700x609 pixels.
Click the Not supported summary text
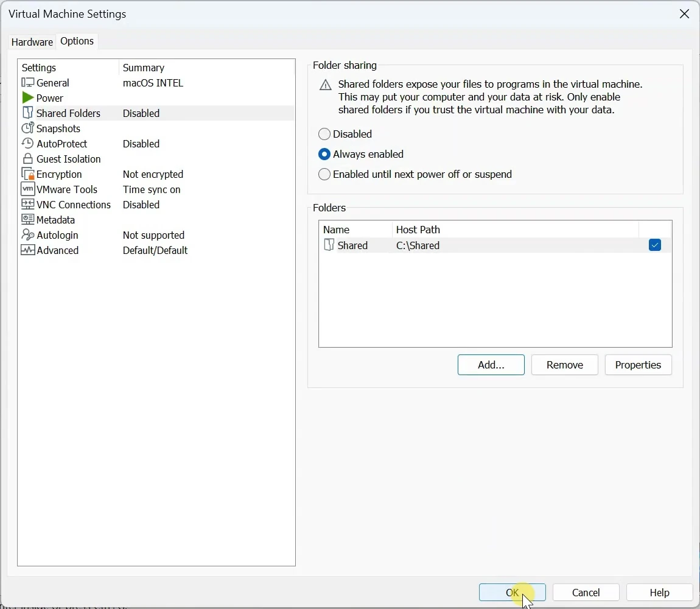(x=153, y=234)
